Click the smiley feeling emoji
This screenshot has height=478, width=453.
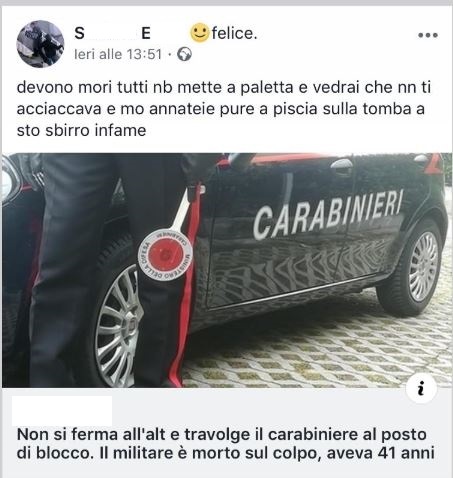tap(199, 33)
